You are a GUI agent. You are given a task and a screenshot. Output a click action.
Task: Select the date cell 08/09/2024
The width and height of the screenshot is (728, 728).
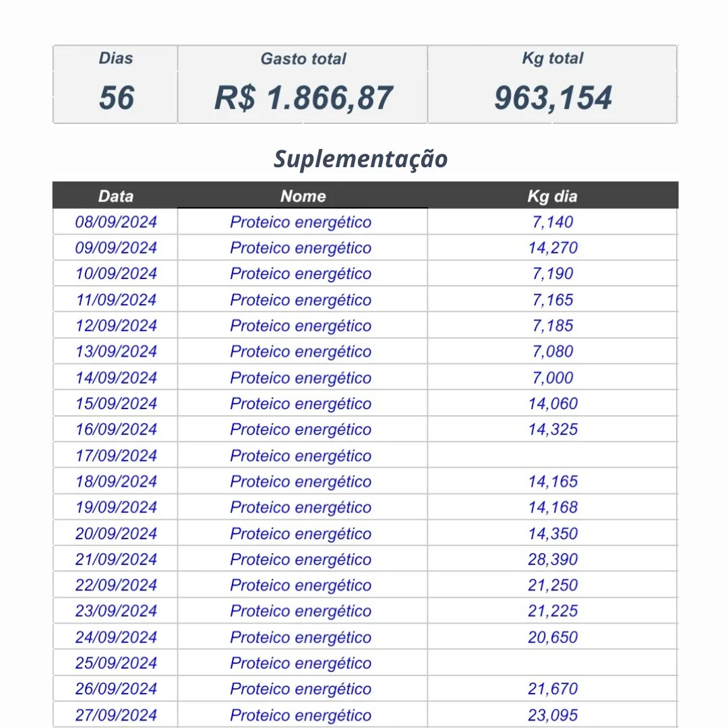click(116, 222)
